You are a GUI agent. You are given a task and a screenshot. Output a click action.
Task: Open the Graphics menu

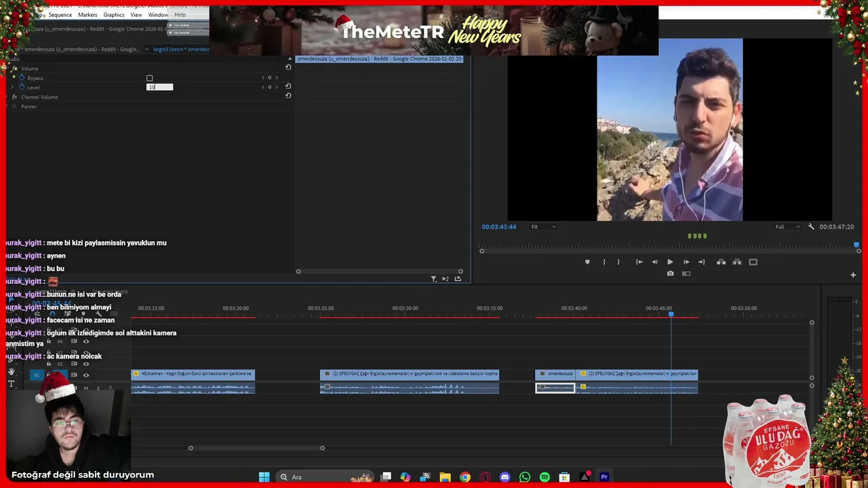114,14
